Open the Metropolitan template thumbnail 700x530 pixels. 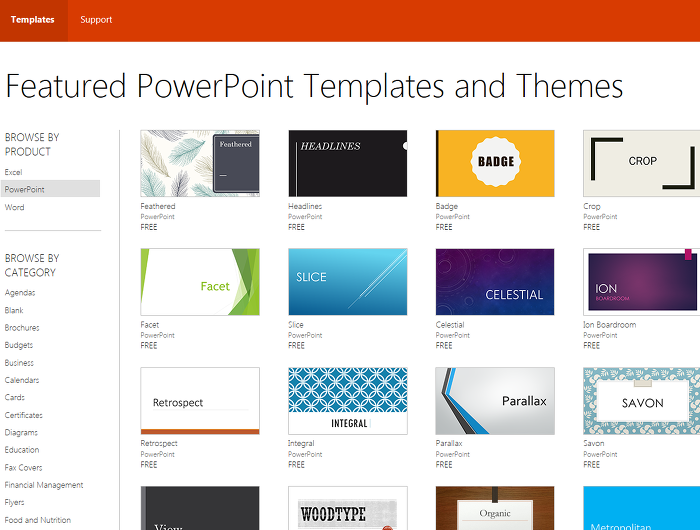point(642,508)
